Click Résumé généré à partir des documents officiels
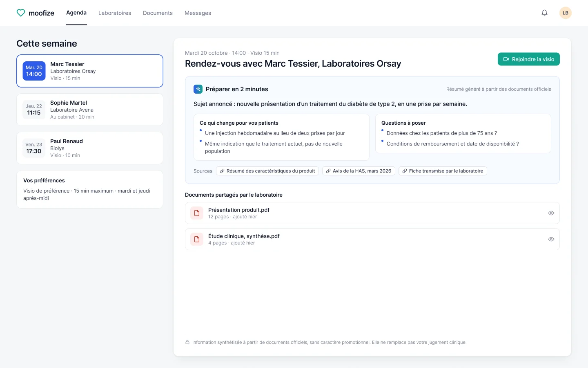The width and height of the screenshot is (588, 368). 499,89
